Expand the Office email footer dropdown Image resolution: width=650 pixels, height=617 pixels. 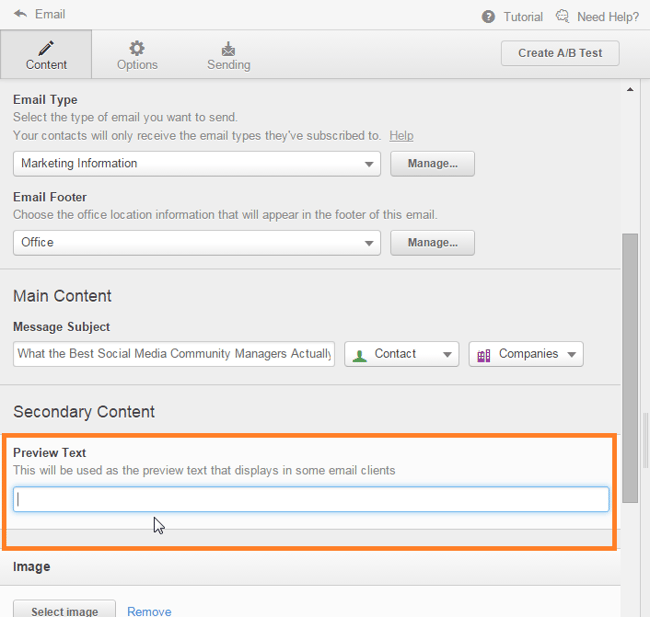[369, 242]
